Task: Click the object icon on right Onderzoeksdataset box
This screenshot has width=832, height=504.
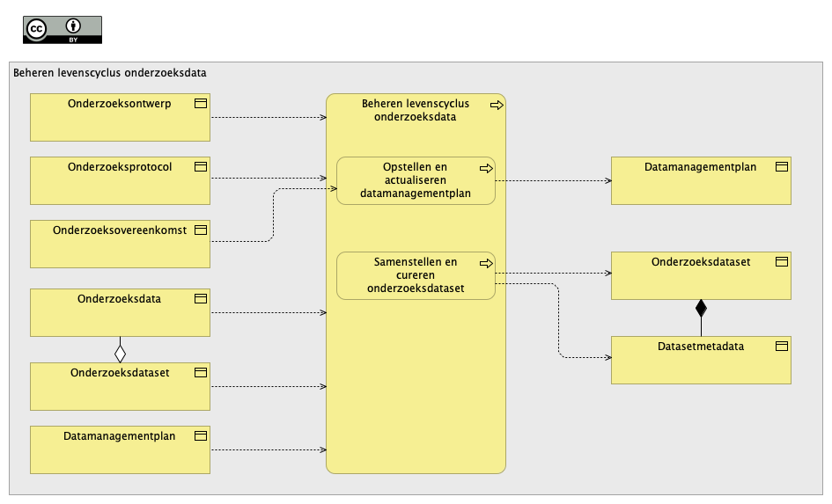Action: [782, 261]
